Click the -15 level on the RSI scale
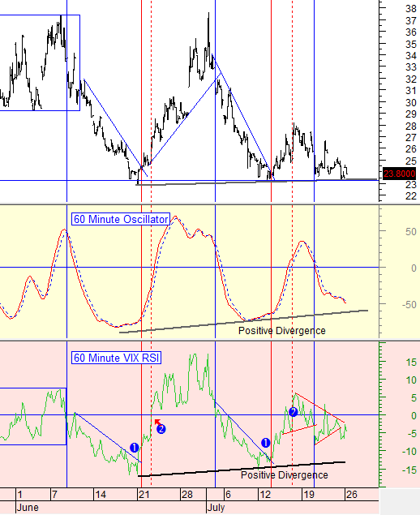Viewport: 420px width, 515px height. coord(409,470)
